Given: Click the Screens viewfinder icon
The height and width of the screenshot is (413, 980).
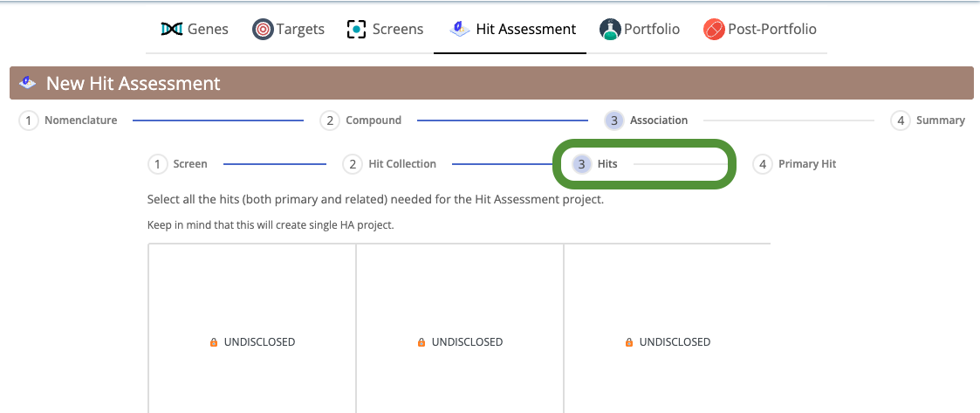Looking at the screenshot, I should click(356, 30).
